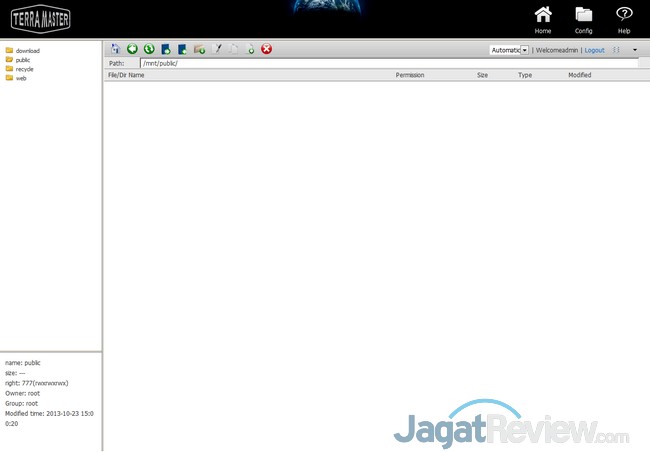Click the home directory icon in the toolbar
The width and height of the screenshot is (650, 452).
[115, 49]
